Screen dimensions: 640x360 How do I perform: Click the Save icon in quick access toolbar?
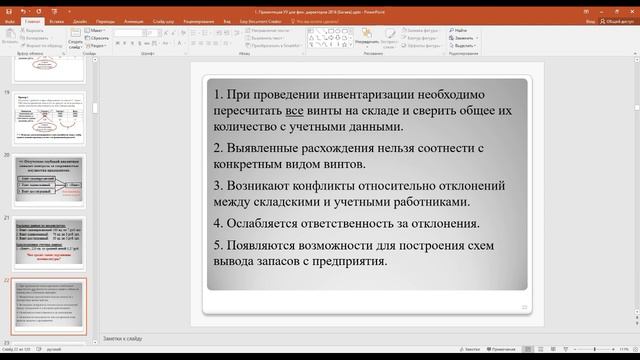[x=9, y=11]
